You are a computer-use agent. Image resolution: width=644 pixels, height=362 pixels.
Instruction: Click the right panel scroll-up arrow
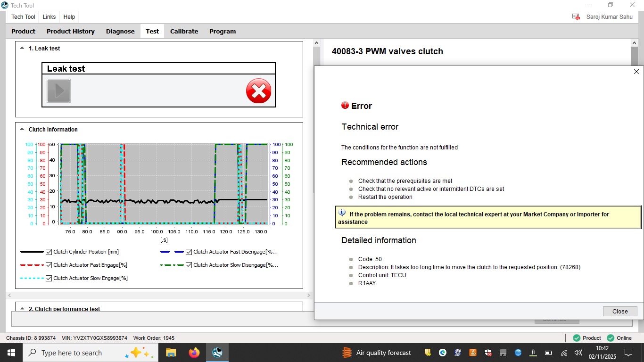click(x=634, y=43)
